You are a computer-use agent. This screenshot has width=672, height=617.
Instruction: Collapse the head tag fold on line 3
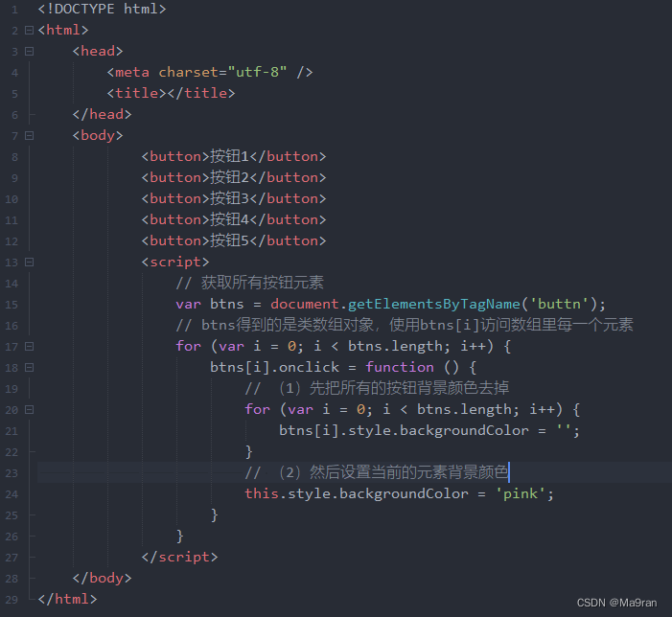coord(29,52)
